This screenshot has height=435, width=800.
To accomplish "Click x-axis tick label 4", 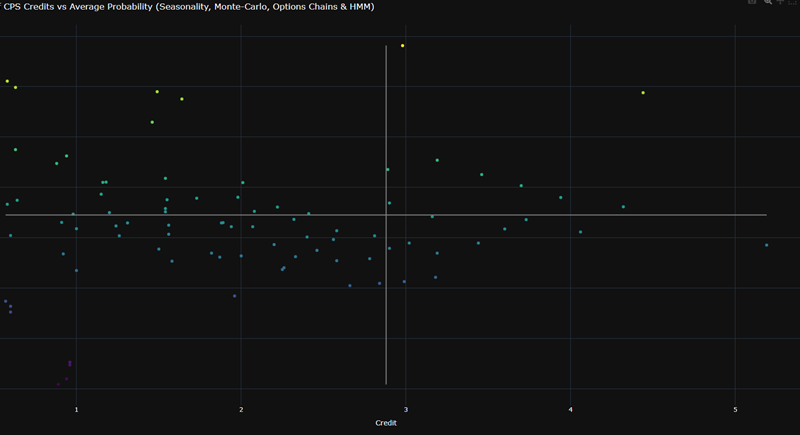I will (x=570, y=409).
